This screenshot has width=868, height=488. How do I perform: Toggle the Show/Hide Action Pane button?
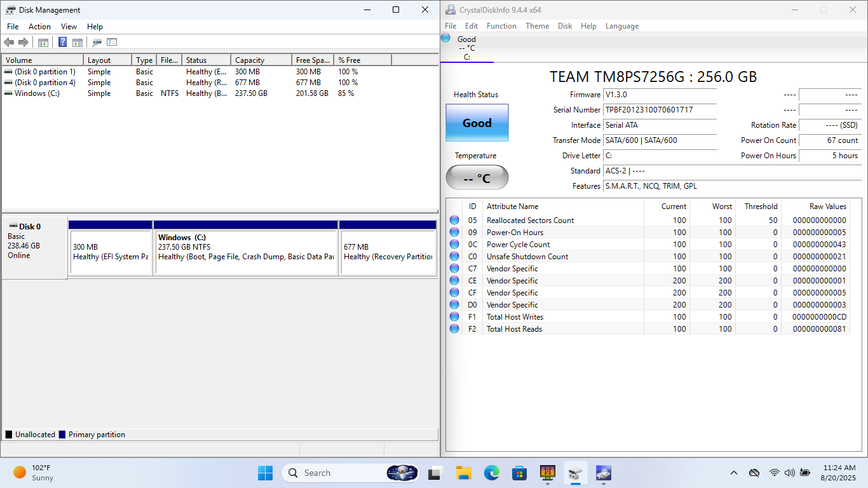point(78,43)
